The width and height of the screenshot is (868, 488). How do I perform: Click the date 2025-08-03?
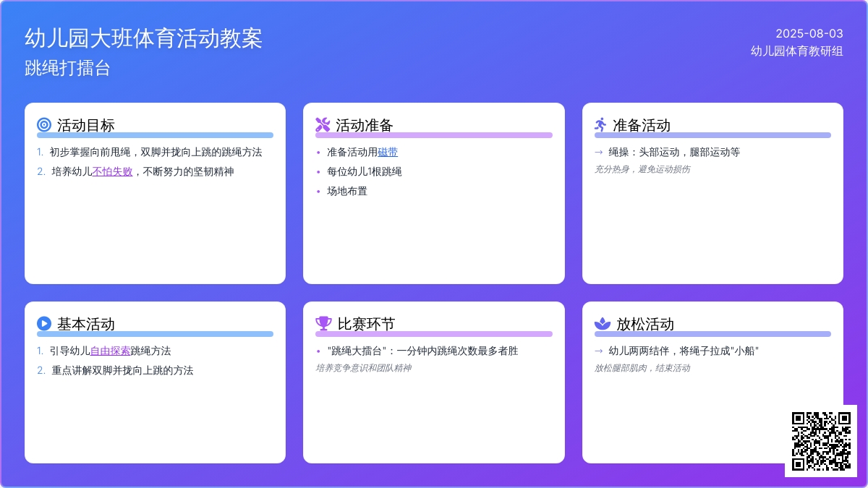[x=809, y=33]
